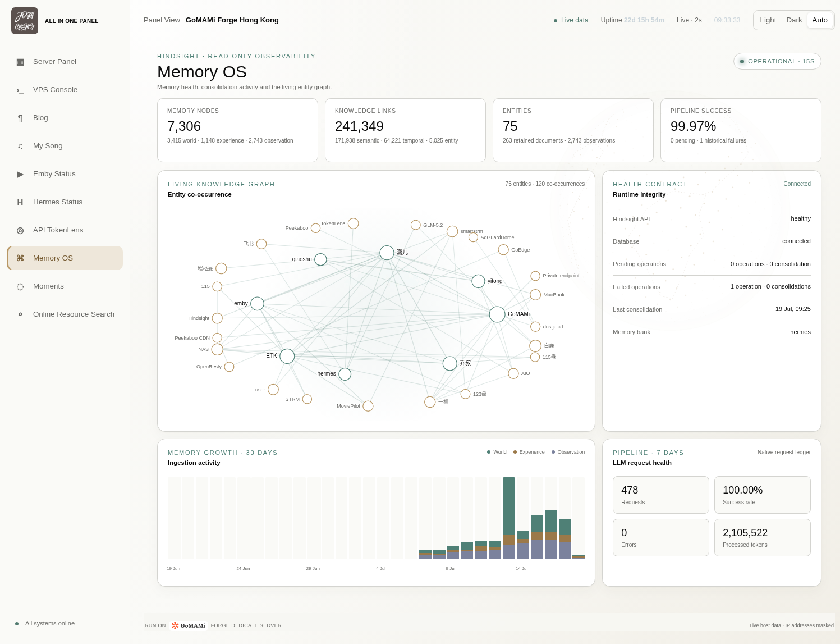This screenshot has width=840, height=644.
Task: Open Online Resource Search page
Action: 65,314
